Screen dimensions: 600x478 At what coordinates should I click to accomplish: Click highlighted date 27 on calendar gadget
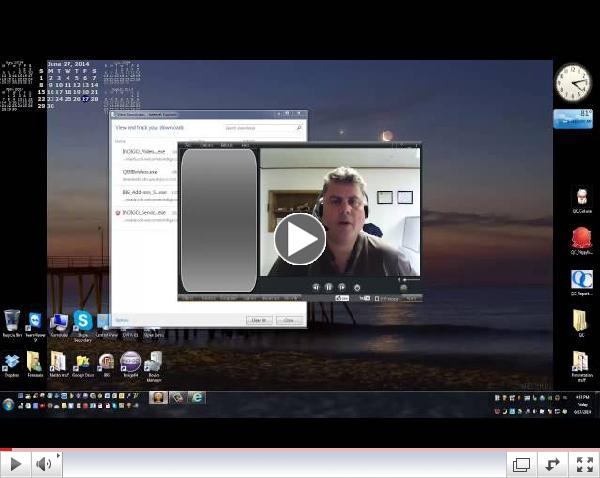[85, 99]
